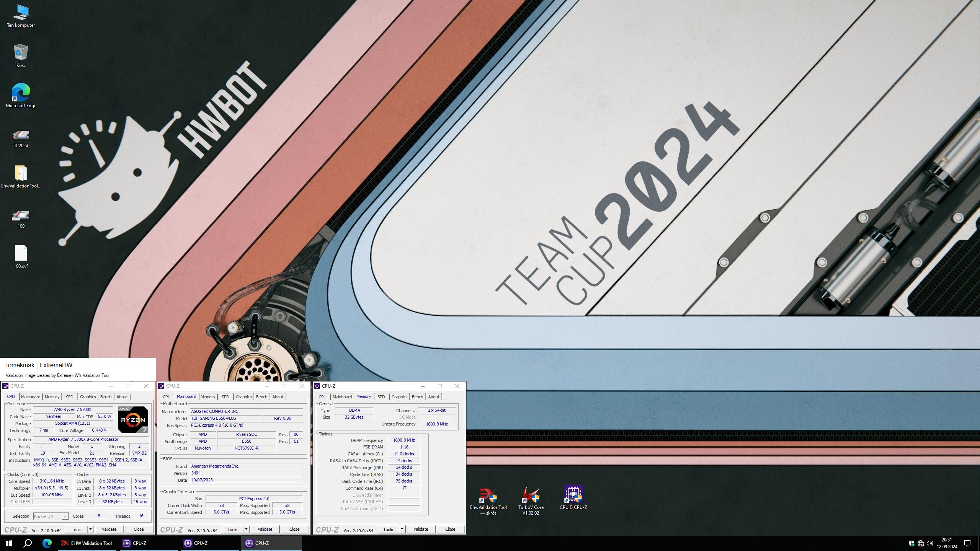Select the EhwValidationTool skrót shortcut icon

(488, 501)
